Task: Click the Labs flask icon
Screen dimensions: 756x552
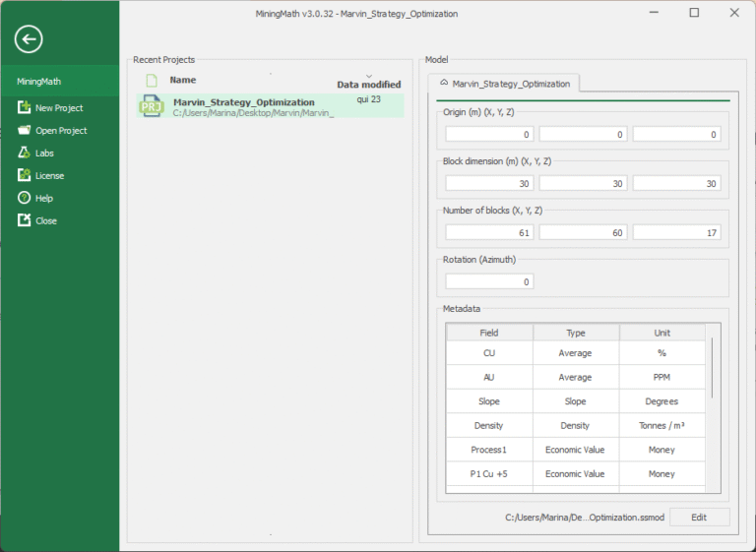Action: point(24,153)
